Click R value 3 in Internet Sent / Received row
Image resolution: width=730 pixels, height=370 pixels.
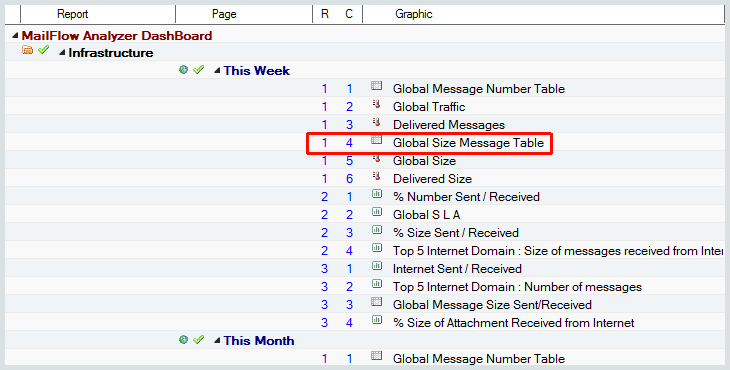pyautogui.click(x=324, y=269)
